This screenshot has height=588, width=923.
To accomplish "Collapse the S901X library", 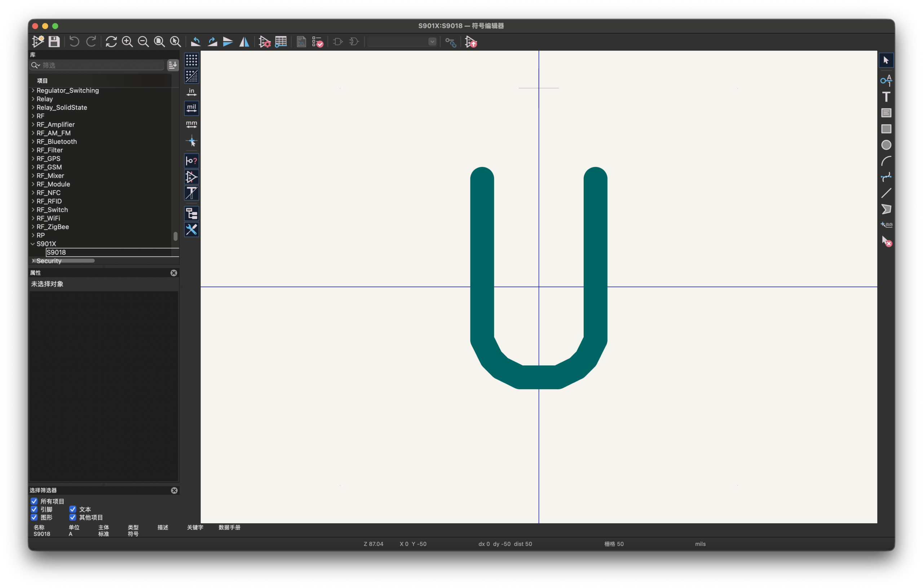I will tap(33, 244).
